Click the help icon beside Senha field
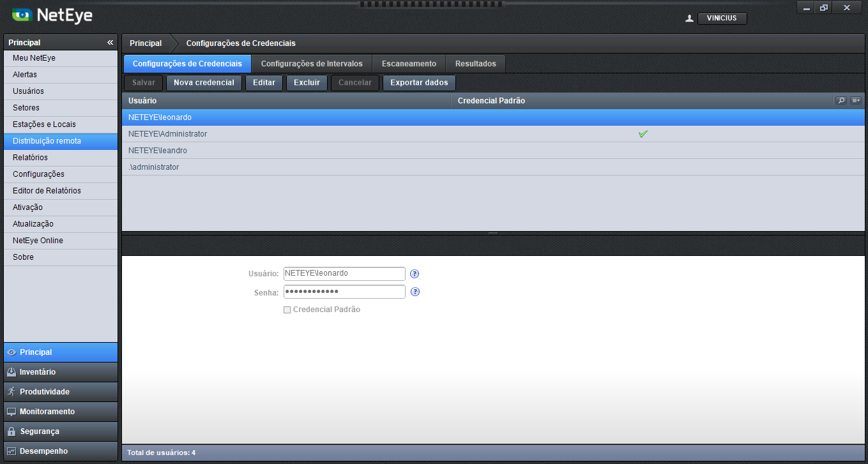This screenshot has height=464, width=868. pyautogui.click(x=415, y=292)
